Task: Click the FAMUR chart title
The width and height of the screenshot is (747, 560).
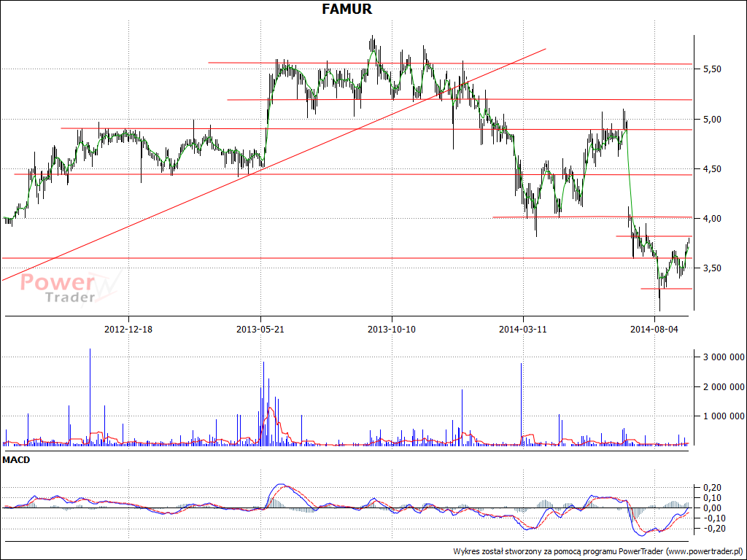Action: [347, 9]
